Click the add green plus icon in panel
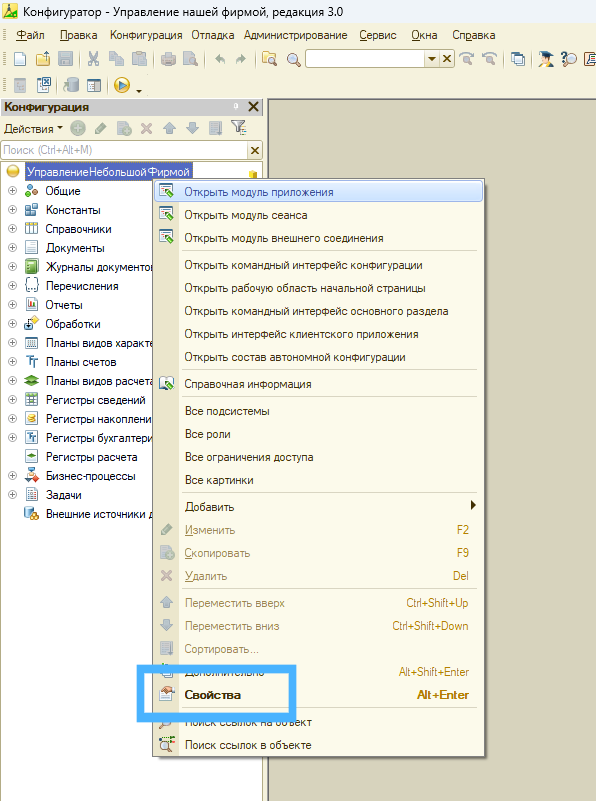Screen dimensions: 596x801 click(x=78, y=128)
